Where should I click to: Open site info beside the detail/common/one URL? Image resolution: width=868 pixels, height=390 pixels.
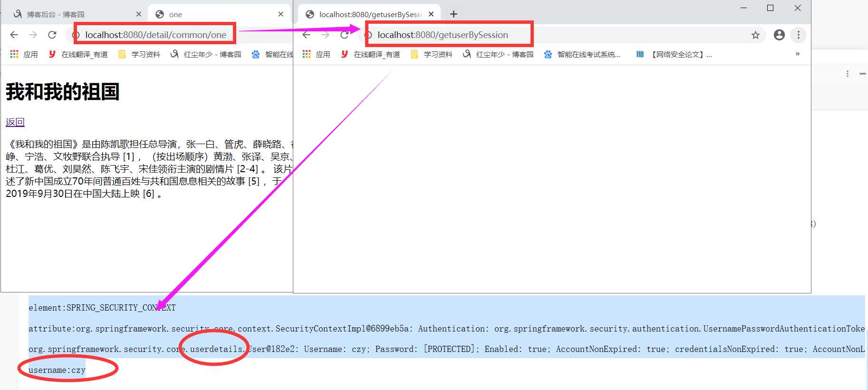click(76, 35)
